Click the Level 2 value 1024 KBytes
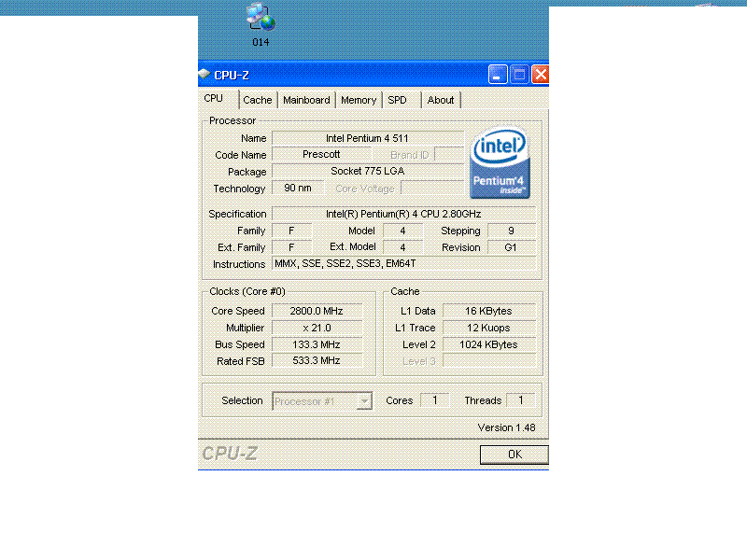This screenshot has width=747, height=560. (488, 344)
